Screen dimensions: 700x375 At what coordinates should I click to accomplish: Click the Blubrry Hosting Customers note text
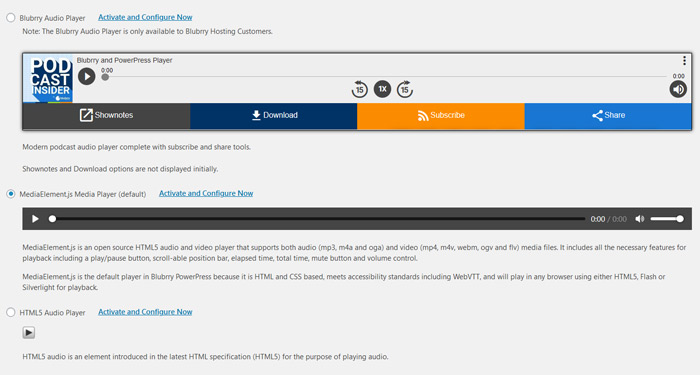(147, 32)
